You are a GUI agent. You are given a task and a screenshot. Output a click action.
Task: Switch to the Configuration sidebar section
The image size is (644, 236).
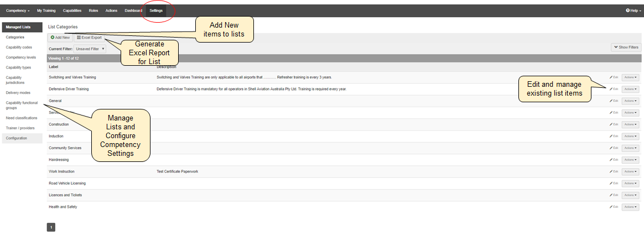coord(17,138)
